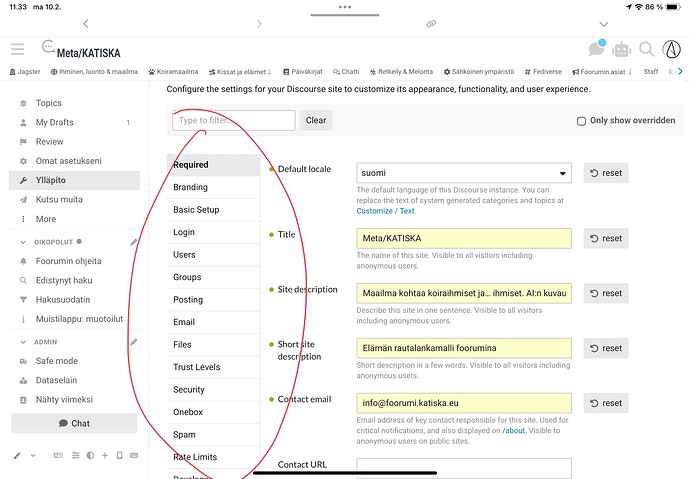This screenshot has width=690, height=479.
Task: Select the Required settings tab
Action: click(213, 165)
